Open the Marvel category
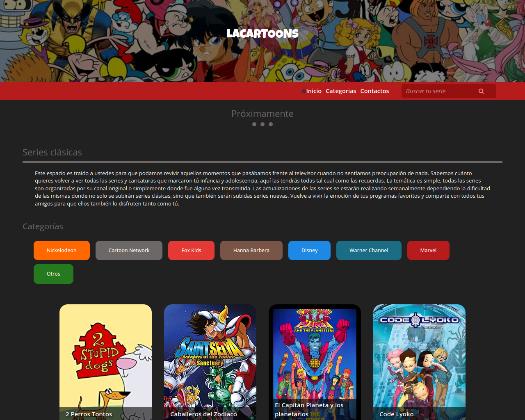This screenshot has height=420, width=525. click(x=428, y=250)
